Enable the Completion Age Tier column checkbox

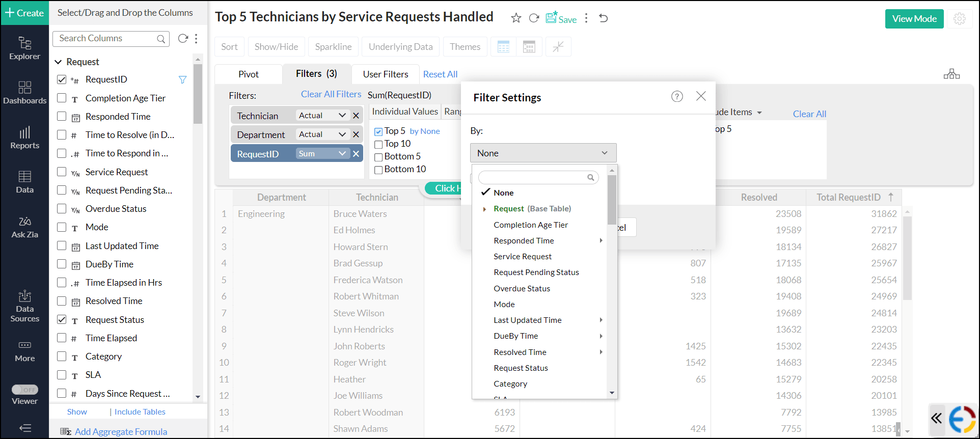(x=62, y=98)
